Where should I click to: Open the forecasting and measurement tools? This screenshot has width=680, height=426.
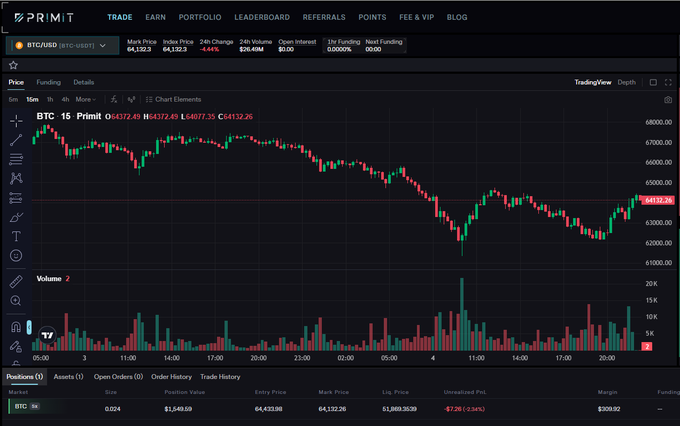16,198
